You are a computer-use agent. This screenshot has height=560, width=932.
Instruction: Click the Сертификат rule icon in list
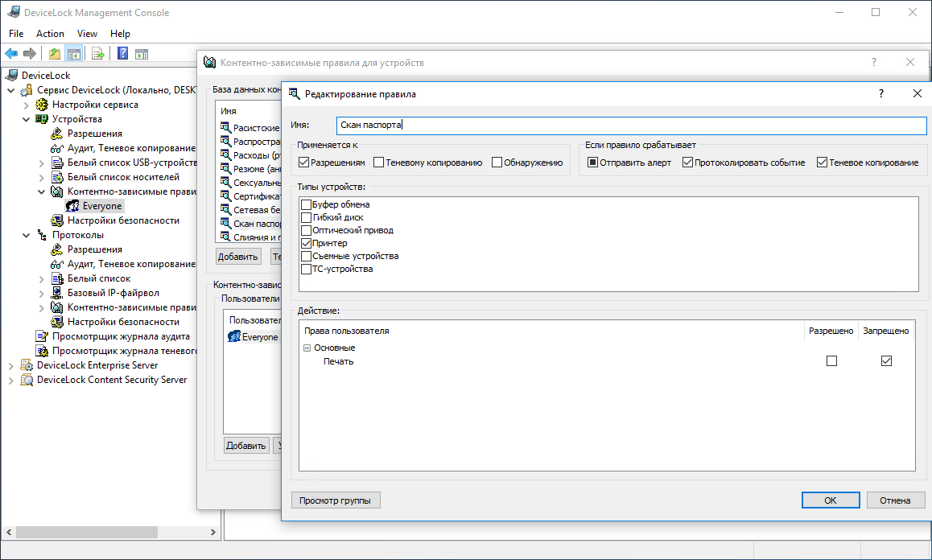click(225, 196)
